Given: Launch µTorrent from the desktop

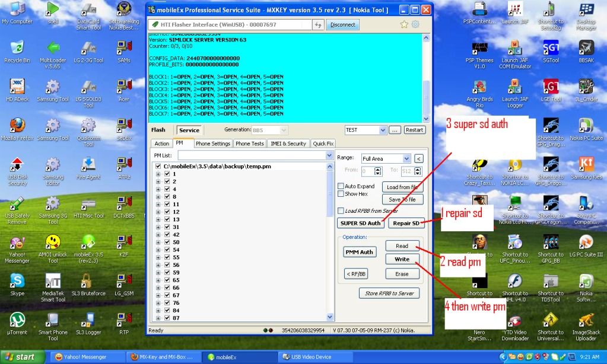Looking at the screenshot, I should pos(17,323).
